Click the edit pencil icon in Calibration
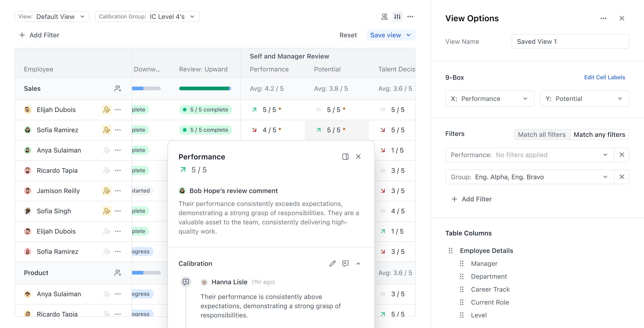The width and height of the screenshot is (644, 328). [332, 264]
